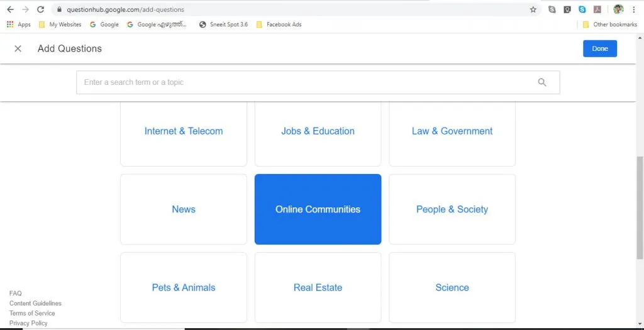Pick the News category card
Viewport: 644px width, 330px height.
[184, 209]
